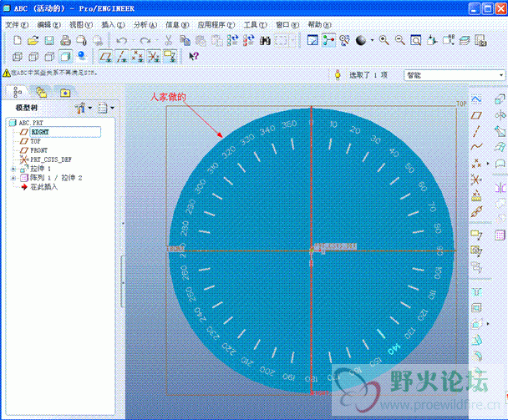Zoom out with the magnifier minus icon
Viewport: 508px width, 420px height.
400,40
